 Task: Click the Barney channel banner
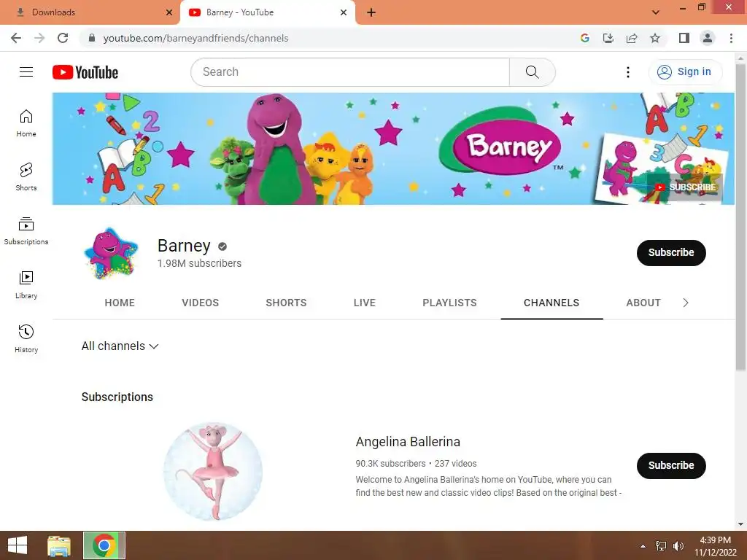click(x=393, y=149)
